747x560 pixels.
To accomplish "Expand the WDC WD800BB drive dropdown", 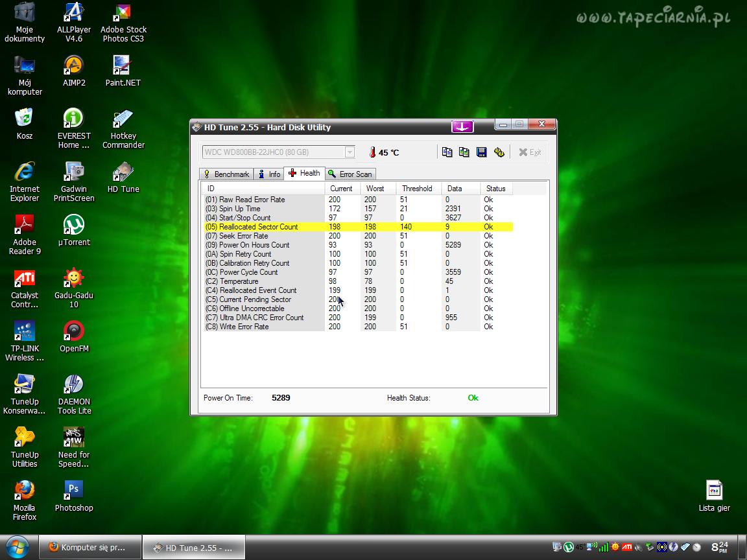I will (350, 152).
